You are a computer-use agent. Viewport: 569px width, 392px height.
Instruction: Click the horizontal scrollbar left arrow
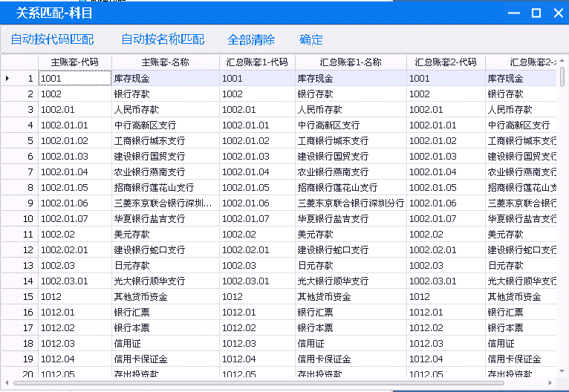tap(7, 382)
